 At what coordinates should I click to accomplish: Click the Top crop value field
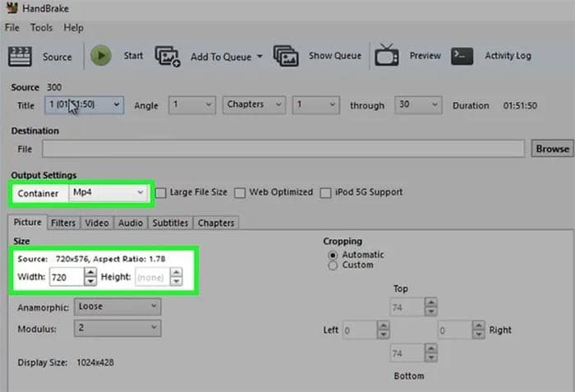click(x=407, y=307)
